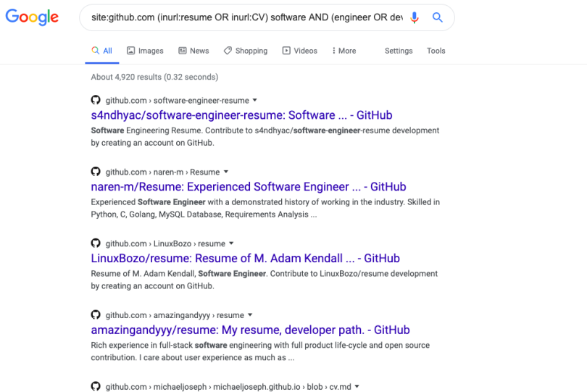Switch to the News tab
This screenshot has width=587, height=392.
point(193,51)
